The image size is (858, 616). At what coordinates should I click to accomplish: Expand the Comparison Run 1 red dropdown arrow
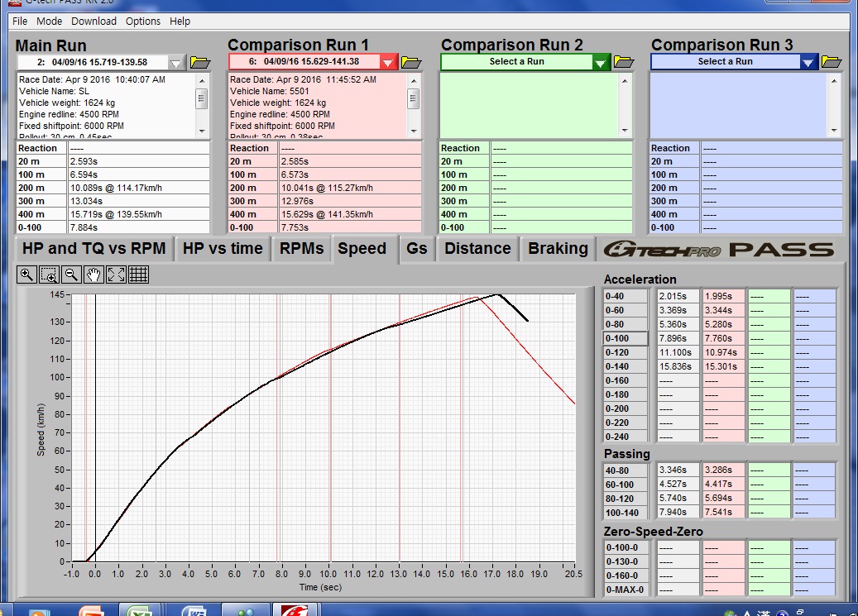pos(388,62)
